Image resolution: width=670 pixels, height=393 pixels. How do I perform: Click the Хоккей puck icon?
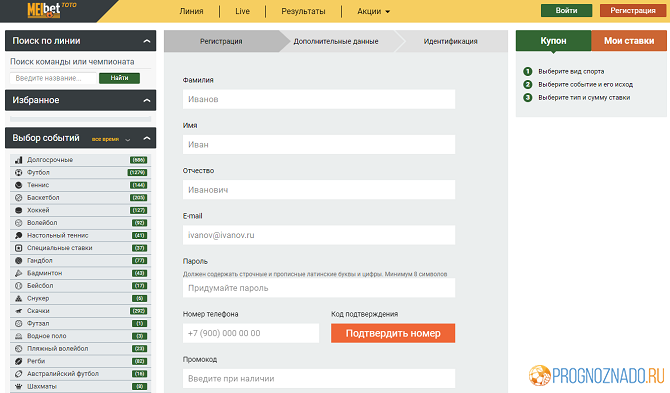[18, 210]
